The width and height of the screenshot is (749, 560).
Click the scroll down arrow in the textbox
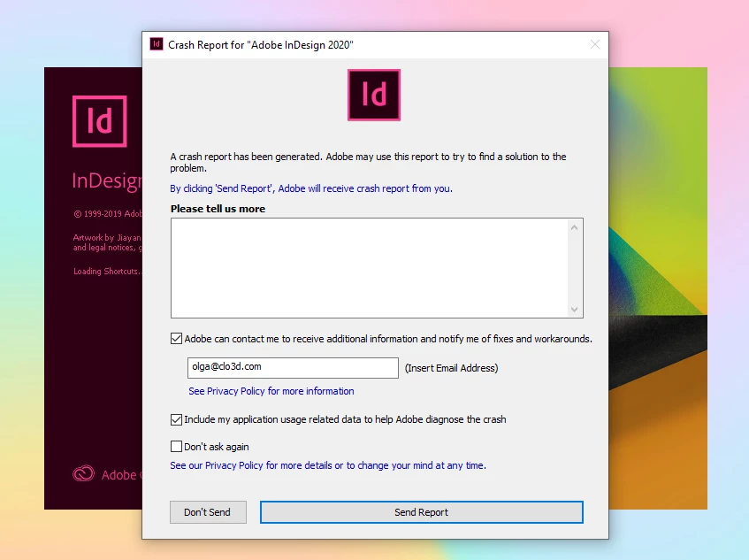(574, 309)
